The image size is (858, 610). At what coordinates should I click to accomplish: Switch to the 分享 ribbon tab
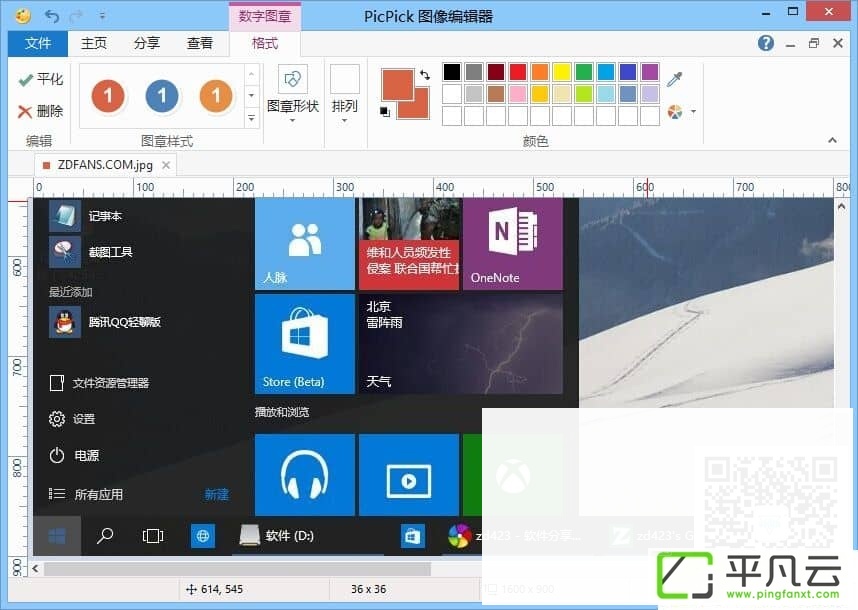tap(147, 43)
